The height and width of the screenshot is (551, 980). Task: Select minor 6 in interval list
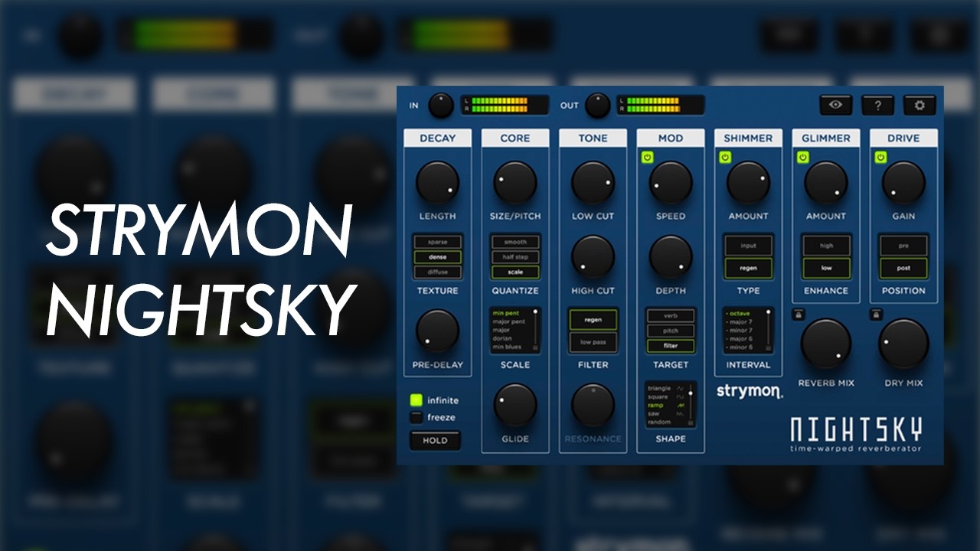(x=740, y=347)
